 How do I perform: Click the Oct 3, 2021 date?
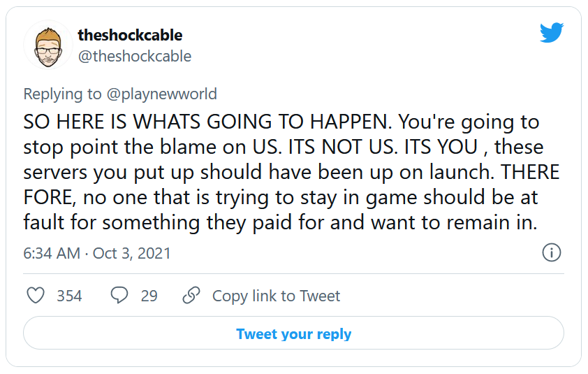click(x=131, y=253)
